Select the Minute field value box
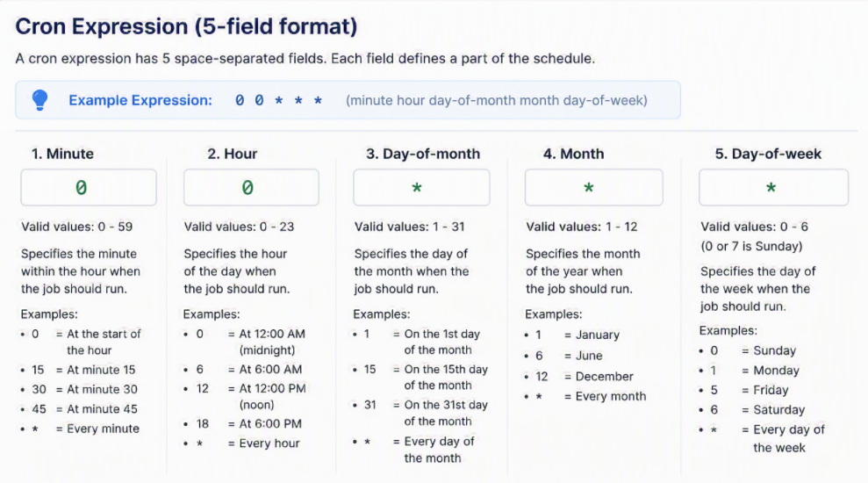868x483 pixels. coord(89,188)
